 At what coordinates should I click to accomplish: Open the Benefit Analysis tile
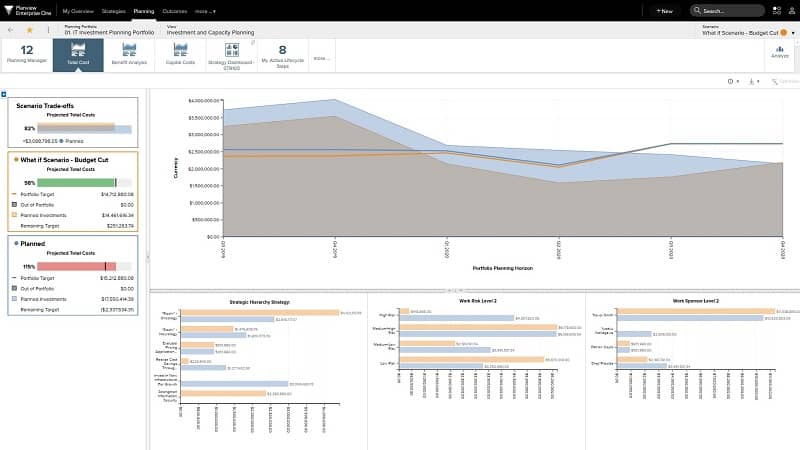129,55
